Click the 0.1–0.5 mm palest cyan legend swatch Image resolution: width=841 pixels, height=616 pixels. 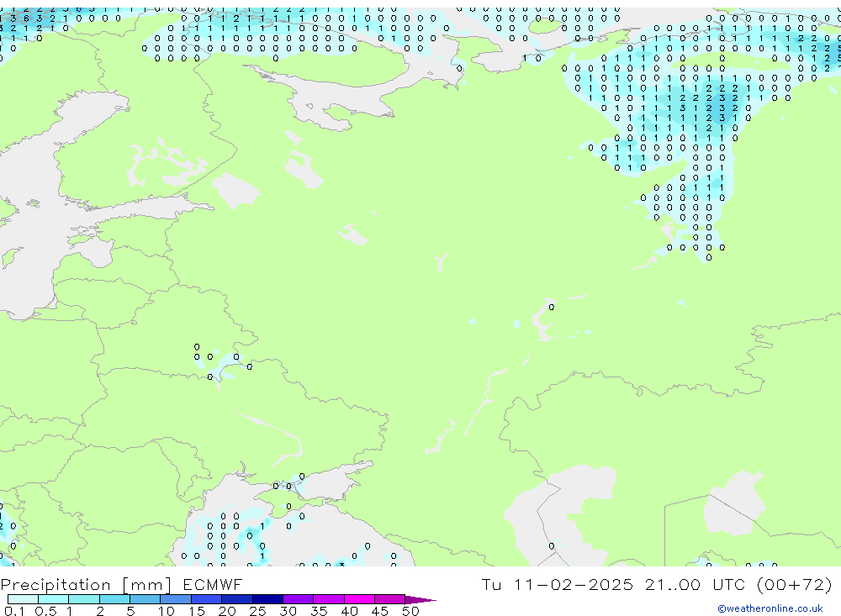point(23,599)
